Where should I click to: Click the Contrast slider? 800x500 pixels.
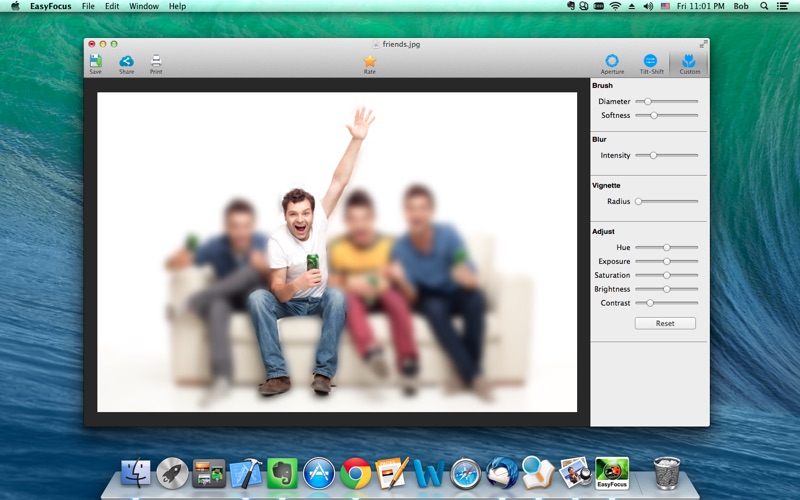[x=666, y=303]
